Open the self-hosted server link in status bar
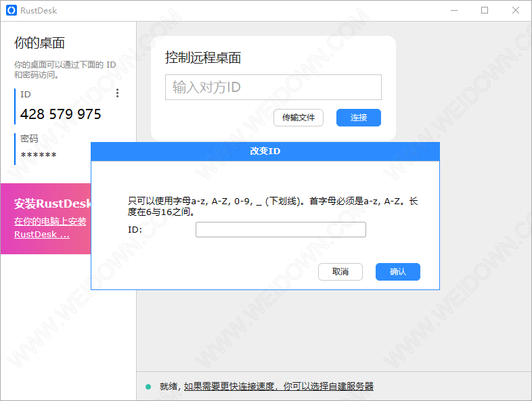The height and width of the screenshot is (401, 532). click(279, 386)
